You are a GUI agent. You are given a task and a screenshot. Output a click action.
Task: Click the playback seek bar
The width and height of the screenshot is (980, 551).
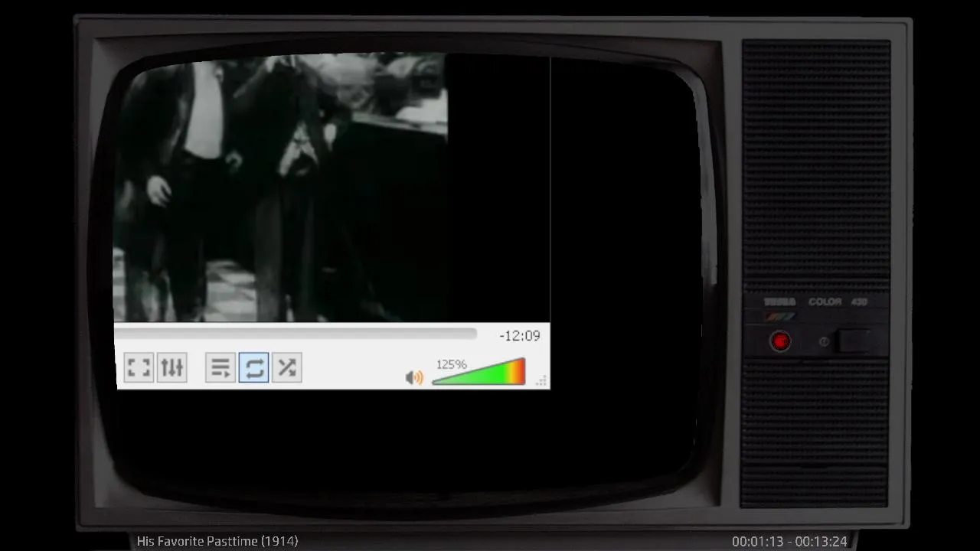(296, 334)
